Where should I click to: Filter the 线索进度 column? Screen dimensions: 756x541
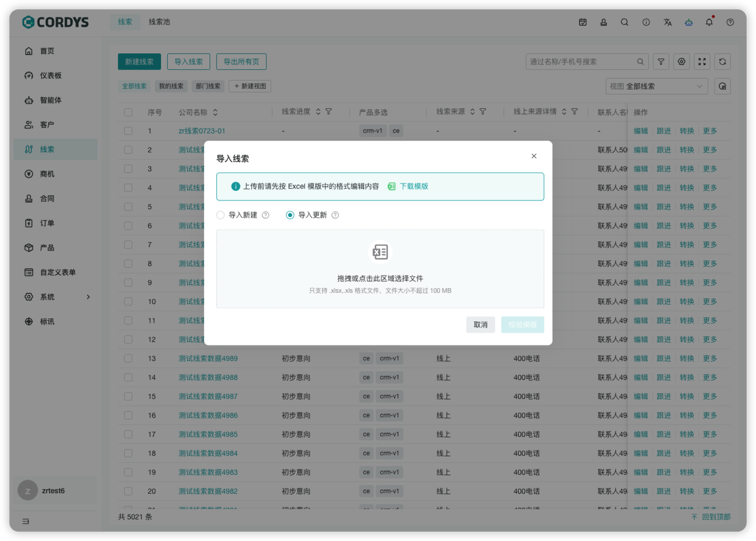pos(329,111)
